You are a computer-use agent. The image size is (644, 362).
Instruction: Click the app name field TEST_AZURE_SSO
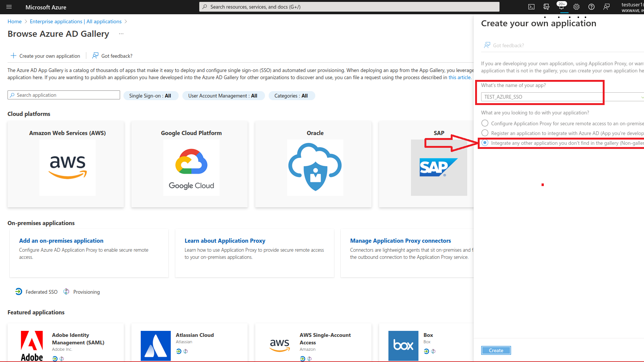pyautogui.click(x=563, y=97)
